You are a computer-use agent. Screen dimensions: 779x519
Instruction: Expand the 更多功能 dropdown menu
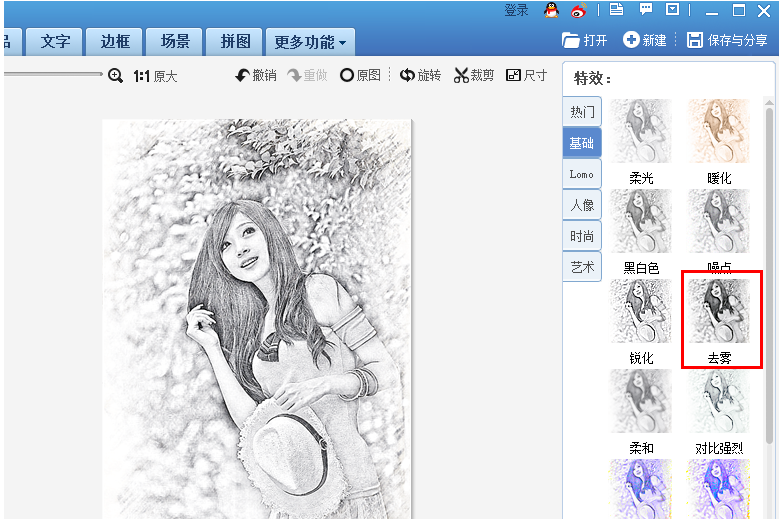[310, 42]
